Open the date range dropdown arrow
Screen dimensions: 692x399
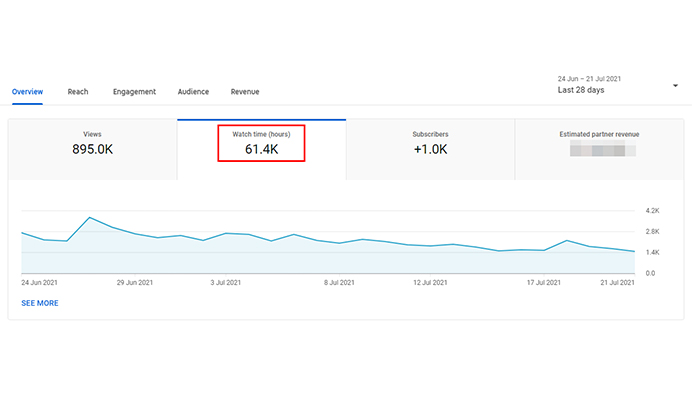pos(675,86)
